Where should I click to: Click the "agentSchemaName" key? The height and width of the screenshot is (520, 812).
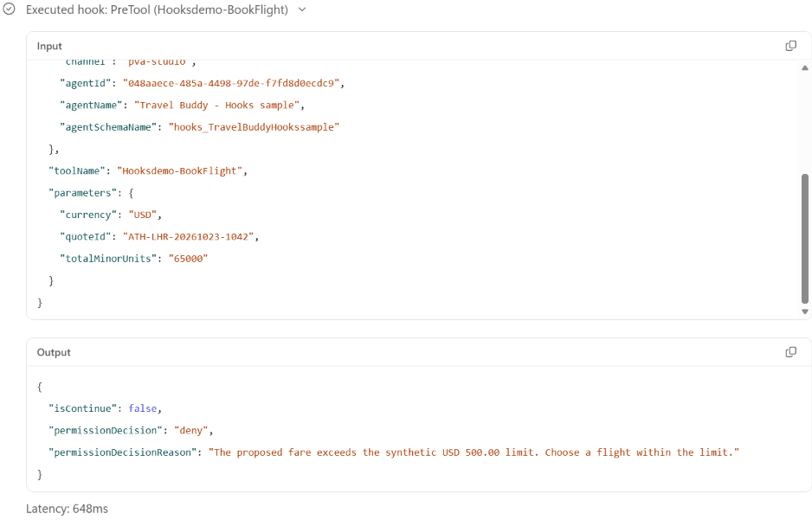[109, 127]
